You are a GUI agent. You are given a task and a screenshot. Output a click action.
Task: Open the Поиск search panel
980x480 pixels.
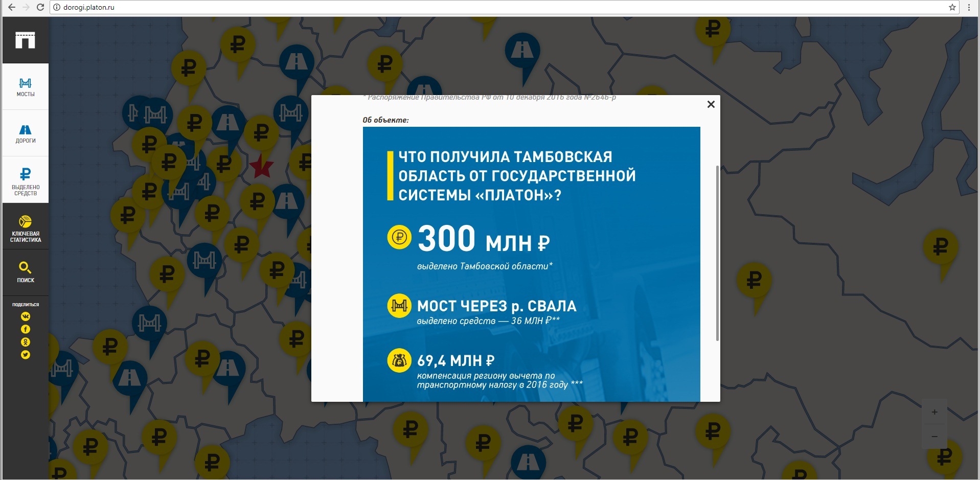[x=26, y=272]
